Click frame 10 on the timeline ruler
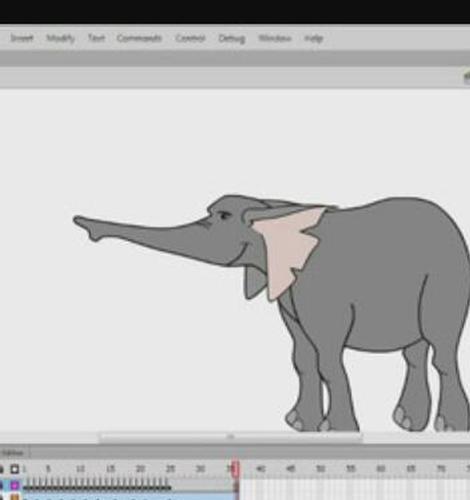 click(80, 469)
